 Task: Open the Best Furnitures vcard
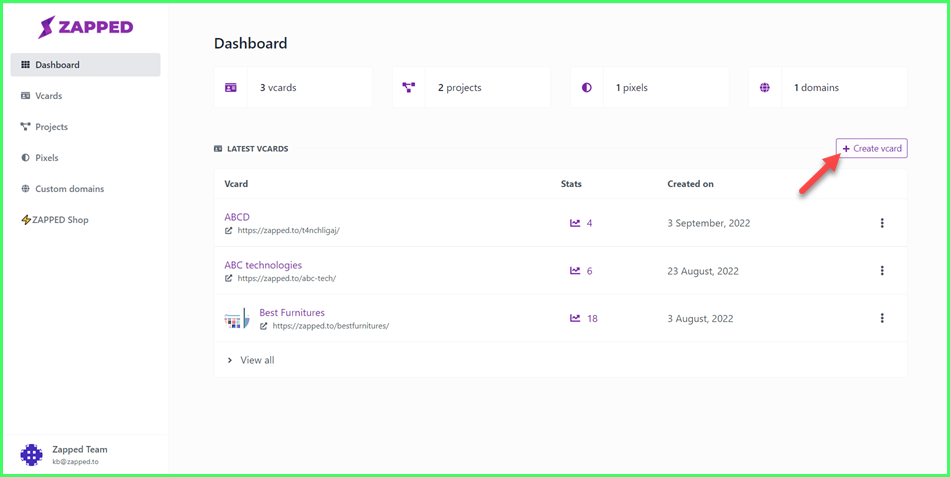[x=292, y=313]
